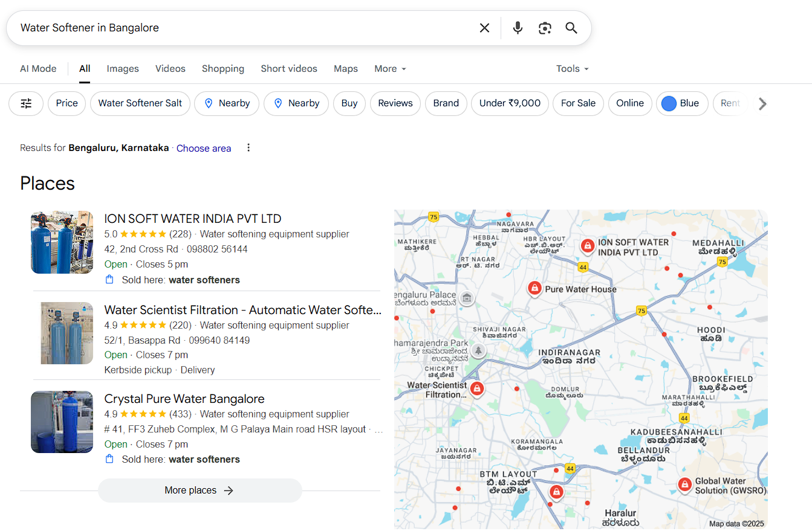The height and width of the screenshot is (531, 812).
Task: Open three-dot options next to Choose area
Action: [x=248, y=148]
